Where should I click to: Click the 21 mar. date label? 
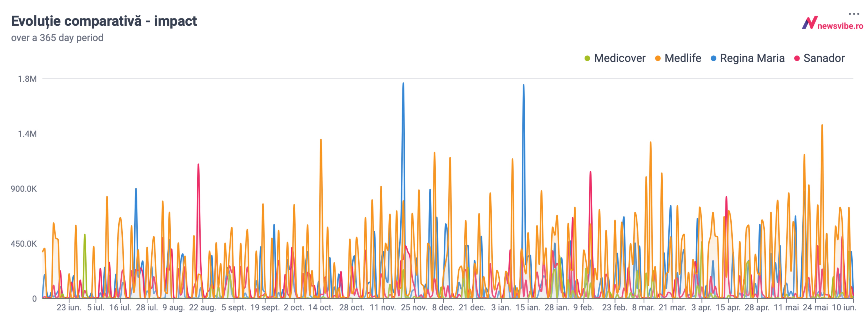point(673,307)
